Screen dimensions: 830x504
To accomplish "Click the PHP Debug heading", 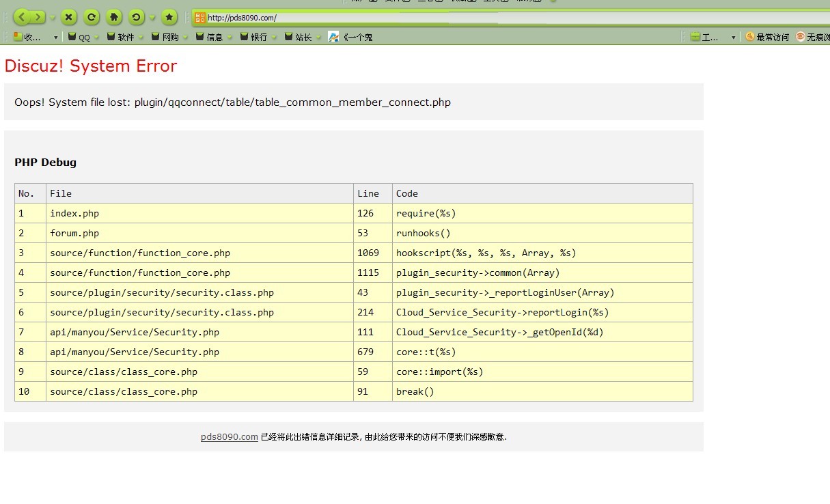I will [x=45, y=163].
